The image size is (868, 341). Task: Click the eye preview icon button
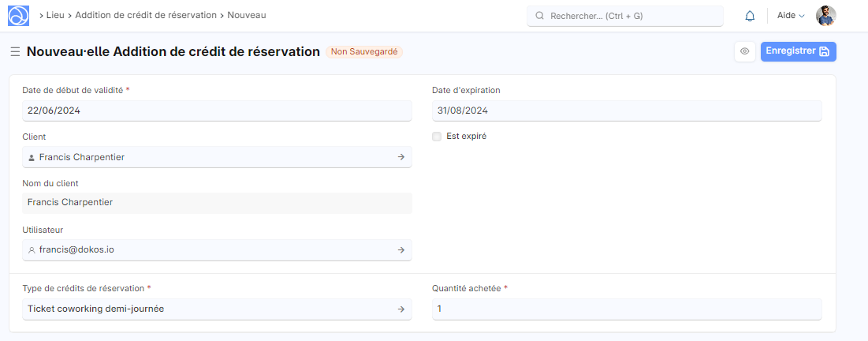[744, 51]
